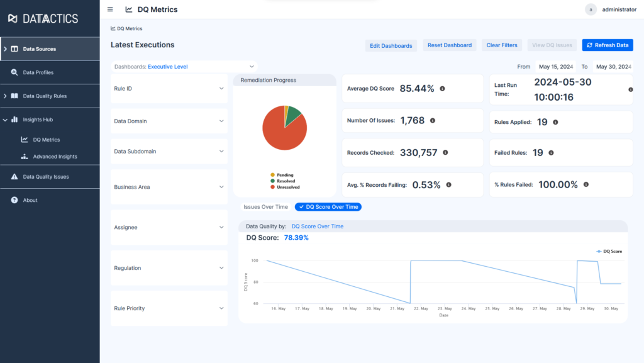
Task: Expand the Rule Priority filter
Action: 169,308
